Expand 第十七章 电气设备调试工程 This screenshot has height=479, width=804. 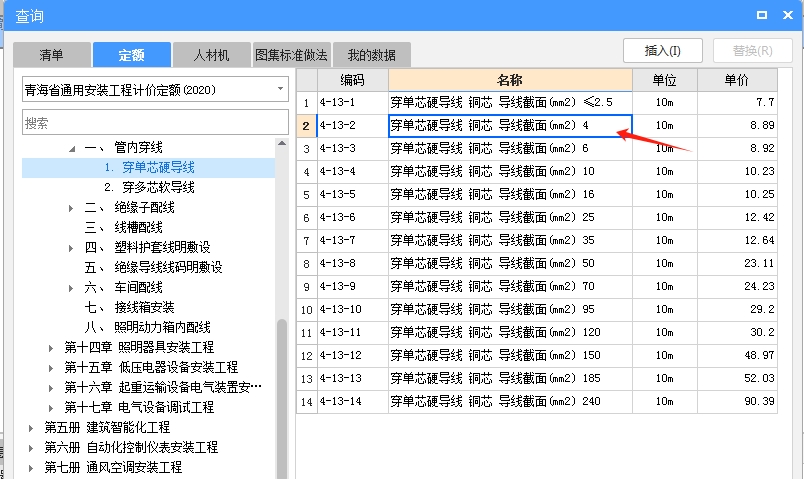click(51, 408)
